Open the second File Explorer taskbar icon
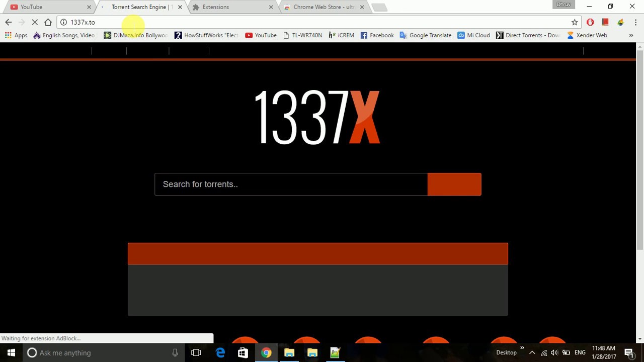This screenshot has height=362, width=644. click(312, 352)
